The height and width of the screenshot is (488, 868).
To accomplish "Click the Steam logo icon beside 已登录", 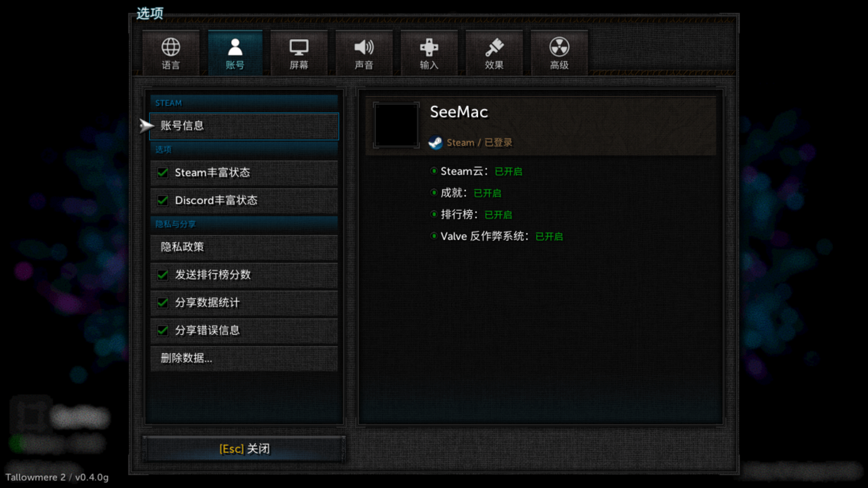I will click(x=435, y=142).
